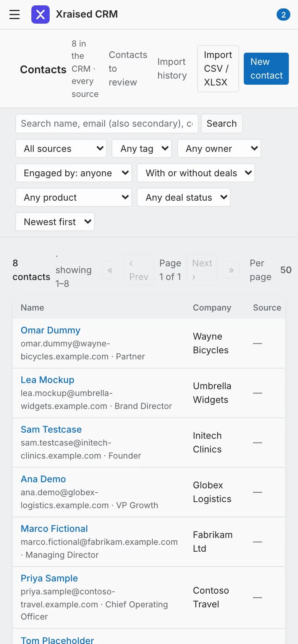
Task: Open Marco Fictional contact
Action: pyautogui.click(x=54, y=529)
